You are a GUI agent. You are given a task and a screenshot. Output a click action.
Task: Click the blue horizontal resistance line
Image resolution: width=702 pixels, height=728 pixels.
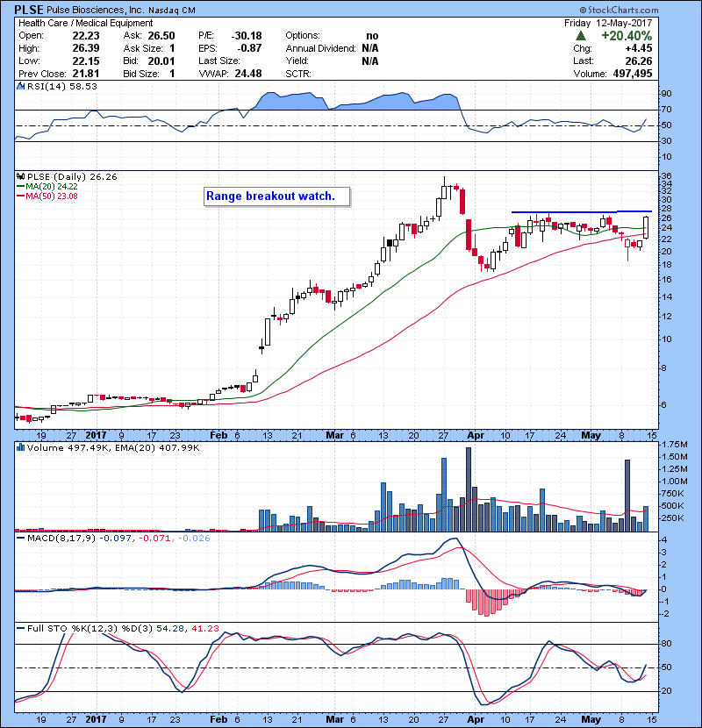(x=582, y=211)
